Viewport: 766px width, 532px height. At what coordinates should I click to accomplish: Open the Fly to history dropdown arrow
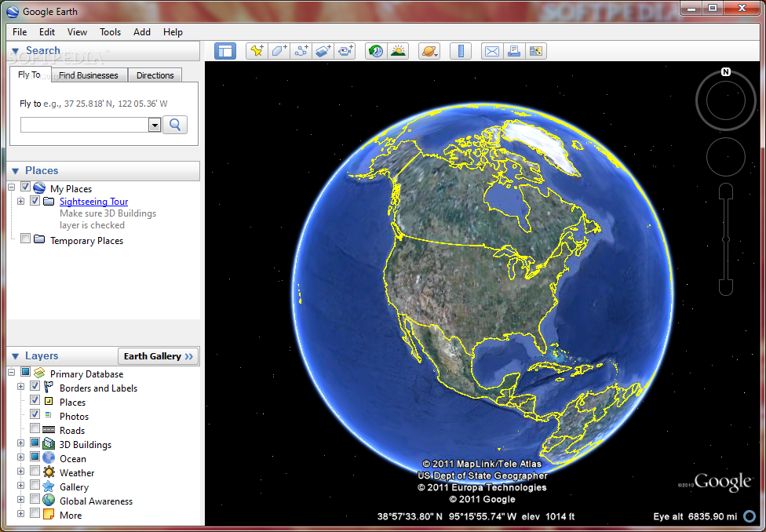point(155,125)
